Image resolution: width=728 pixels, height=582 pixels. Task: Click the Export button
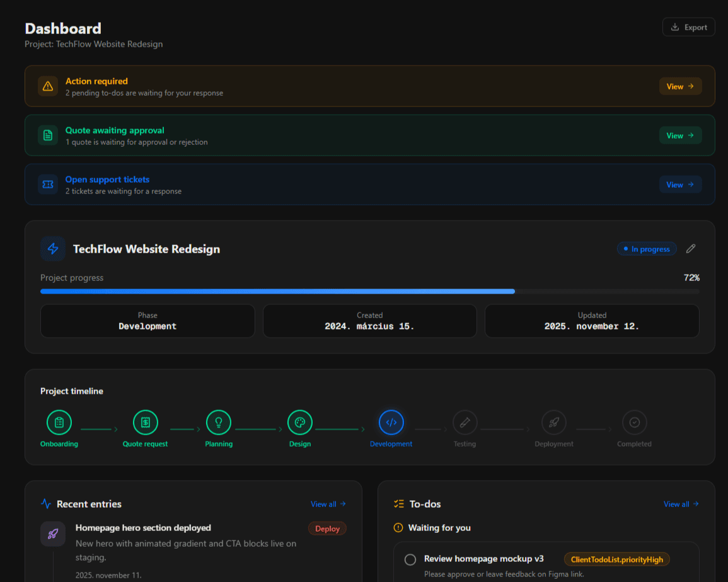tap(688, 27)
